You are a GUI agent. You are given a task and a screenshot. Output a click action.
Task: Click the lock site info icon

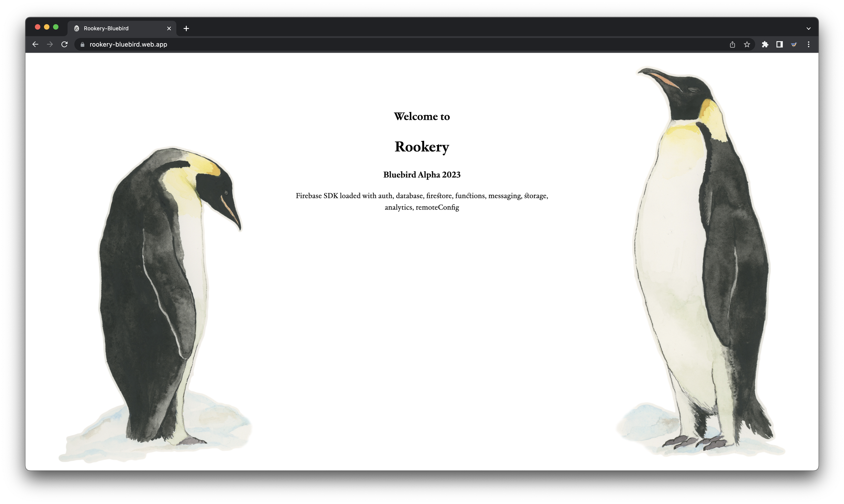[x=82, y=45]
